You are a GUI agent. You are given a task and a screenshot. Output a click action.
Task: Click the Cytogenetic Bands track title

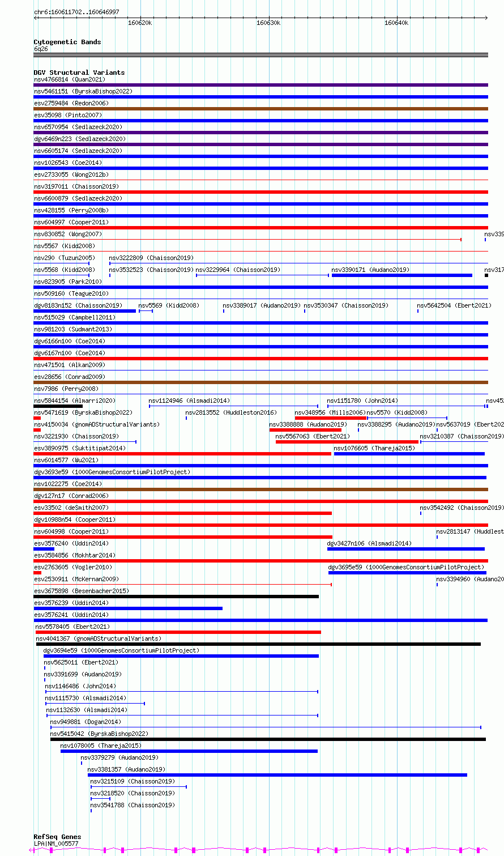pyautogui.click(x=67, y=42)
